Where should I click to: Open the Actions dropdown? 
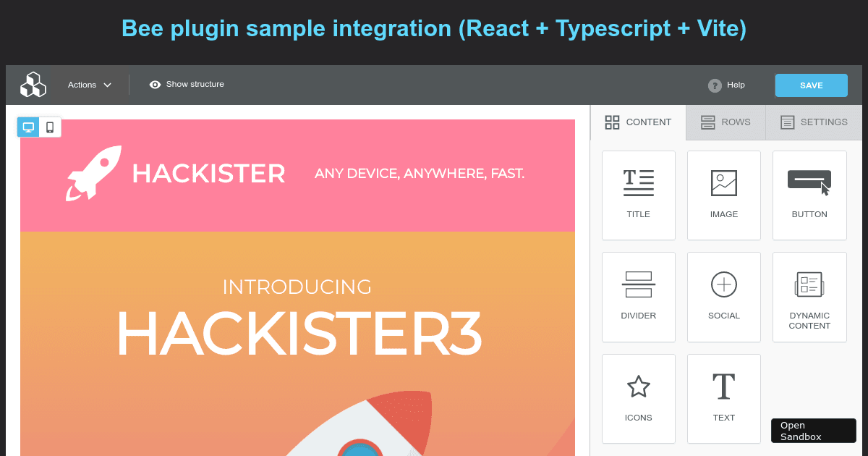click(x=82, y=85)
